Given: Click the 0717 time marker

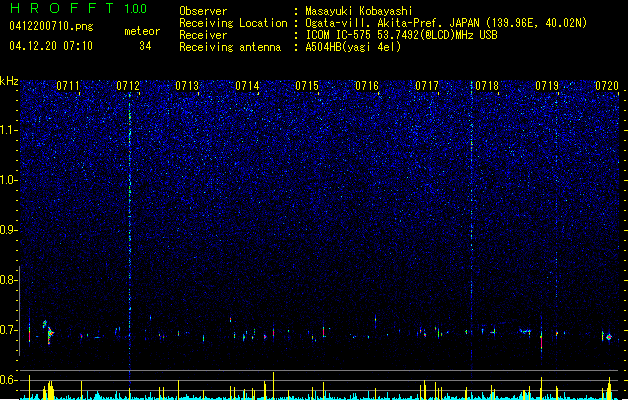Looking at the screenshot, I should (x=427, y=86).
